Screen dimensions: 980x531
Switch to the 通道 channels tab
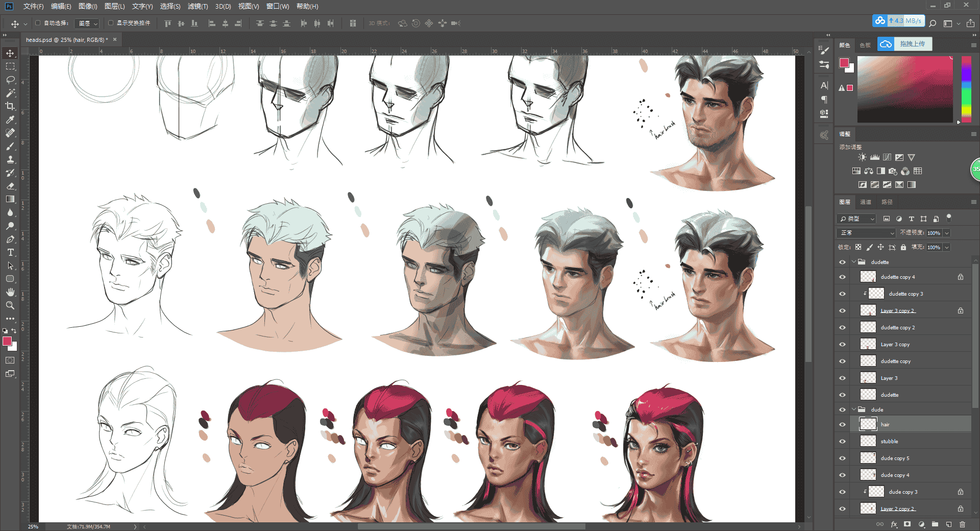click(x=866, y=202)
